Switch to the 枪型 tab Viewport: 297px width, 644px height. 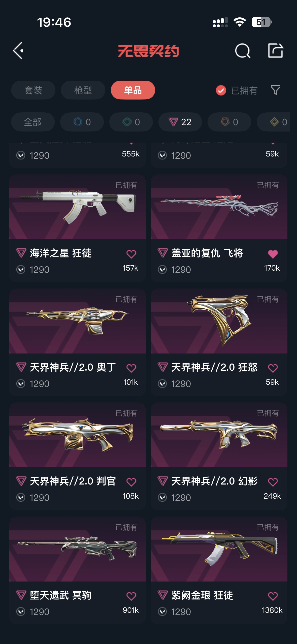click(83, 90)
